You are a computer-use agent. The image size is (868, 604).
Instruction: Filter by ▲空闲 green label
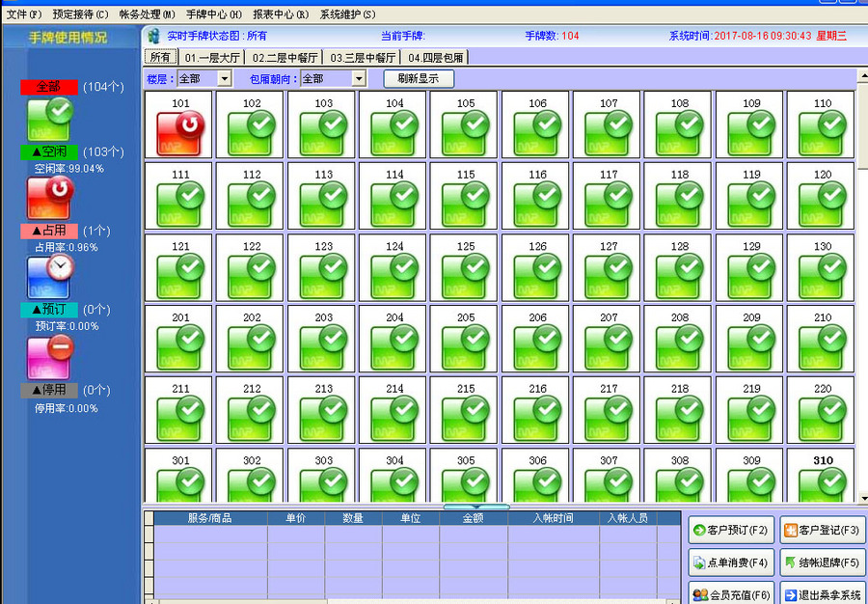tap(49, 151)
